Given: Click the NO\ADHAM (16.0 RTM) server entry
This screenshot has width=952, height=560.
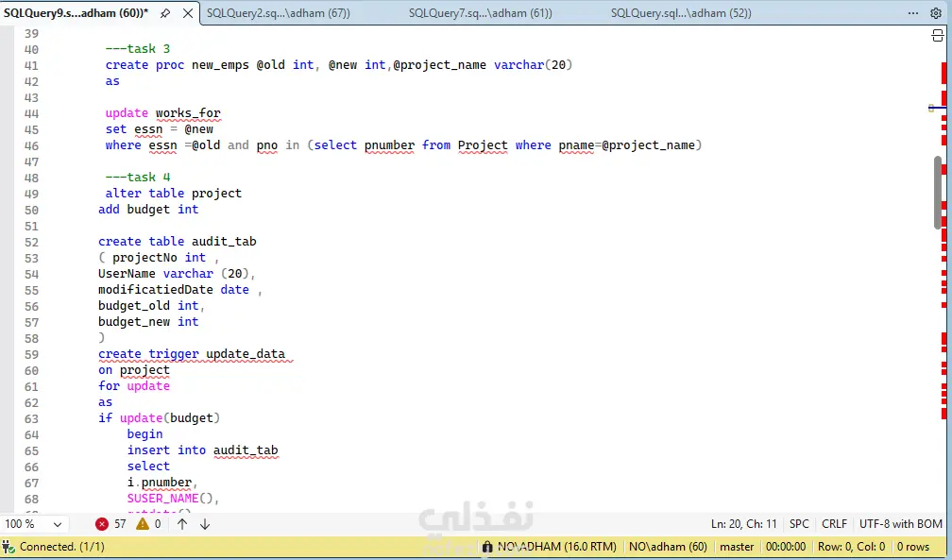Looking at the screenshot, I should point(557,547).
